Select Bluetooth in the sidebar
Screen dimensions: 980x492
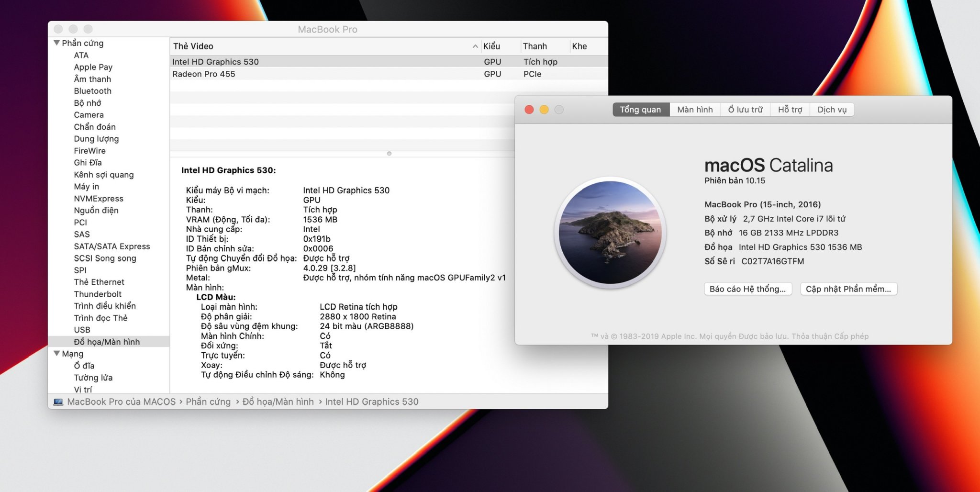tap(92, 91)
